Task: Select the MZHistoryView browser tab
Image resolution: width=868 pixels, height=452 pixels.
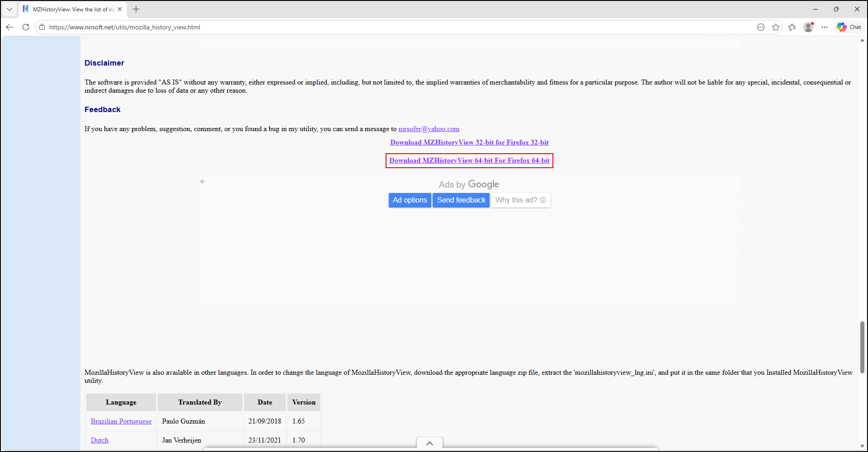Action: click(73, 9)
